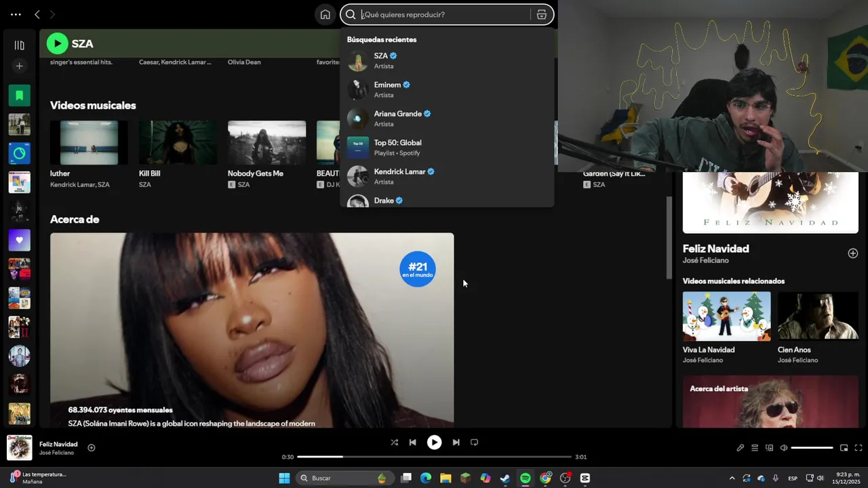Open the Viva La Navidad related video
868x488 pixels.
726,317
